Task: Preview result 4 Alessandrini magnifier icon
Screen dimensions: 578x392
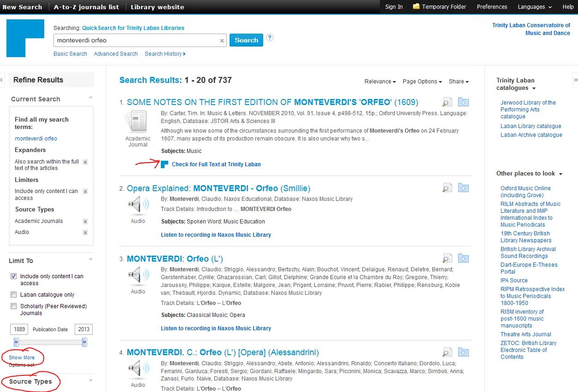Action: coord(447,352)
